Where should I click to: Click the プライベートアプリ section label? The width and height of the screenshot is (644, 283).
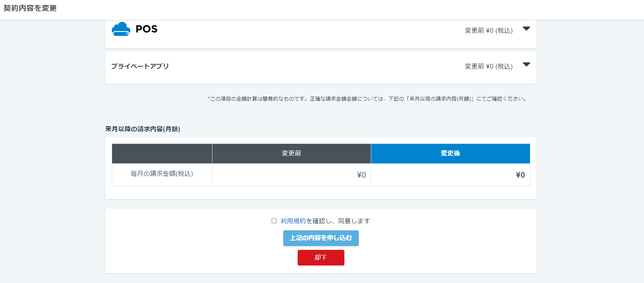pos(140,66)
